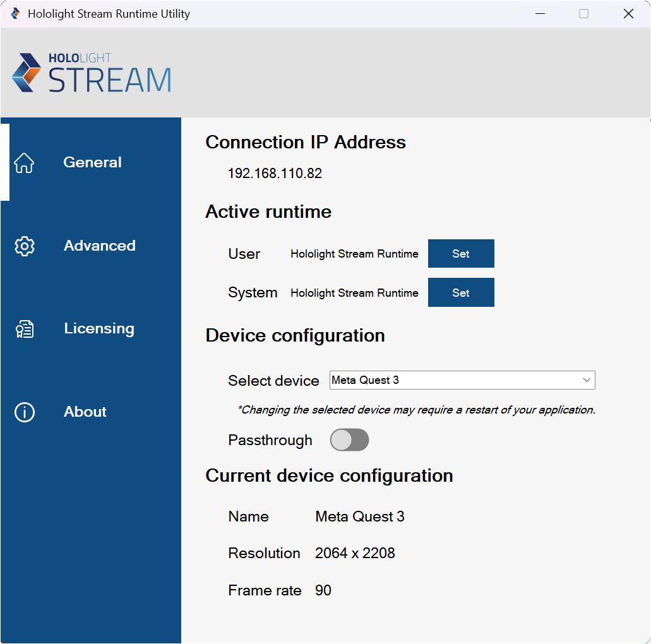Screen dimensions: 651x644
Task: Click the Passthrough label
Action: 270,441
